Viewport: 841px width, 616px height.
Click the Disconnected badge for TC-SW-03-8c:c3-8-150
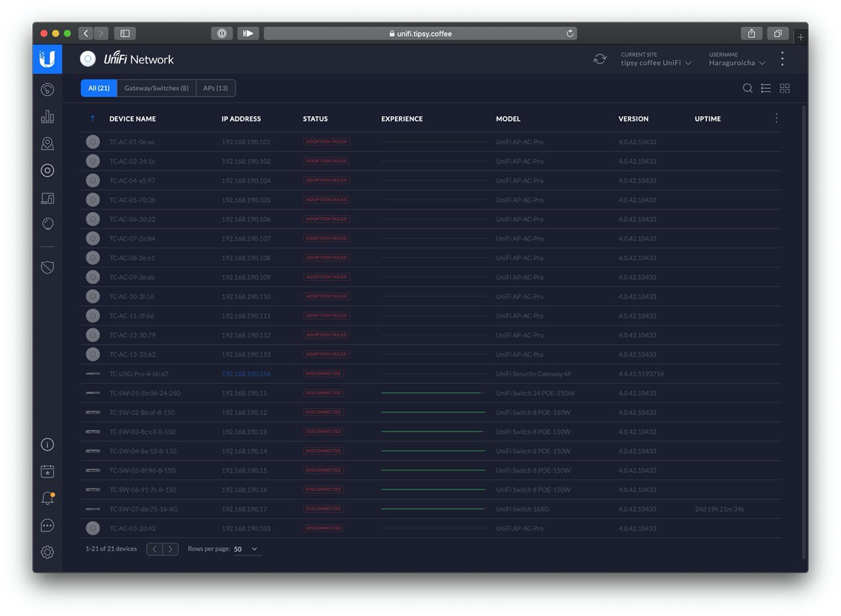[x=323, y=431]
